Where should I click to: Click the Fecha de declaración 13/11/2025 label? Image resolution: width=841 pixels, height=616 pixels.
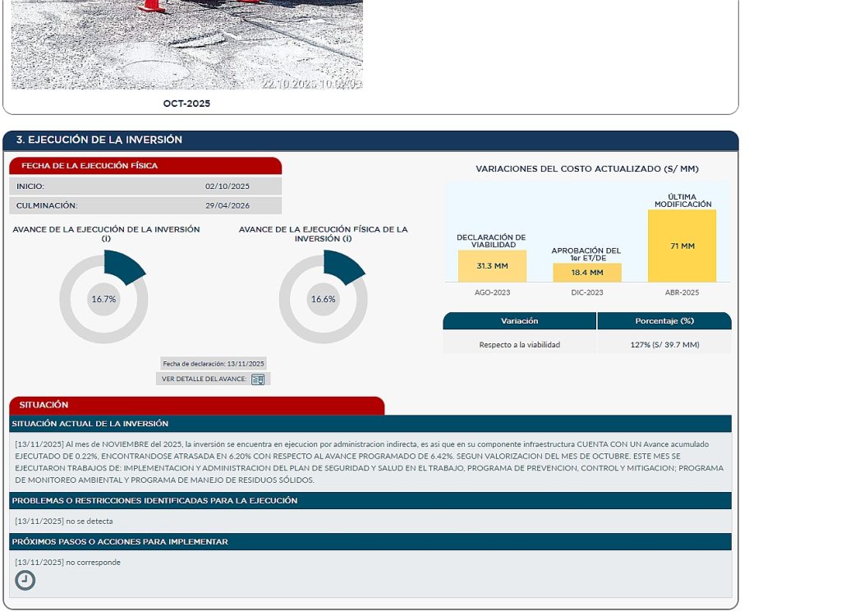pyautogui.click(x=214, y=364)
